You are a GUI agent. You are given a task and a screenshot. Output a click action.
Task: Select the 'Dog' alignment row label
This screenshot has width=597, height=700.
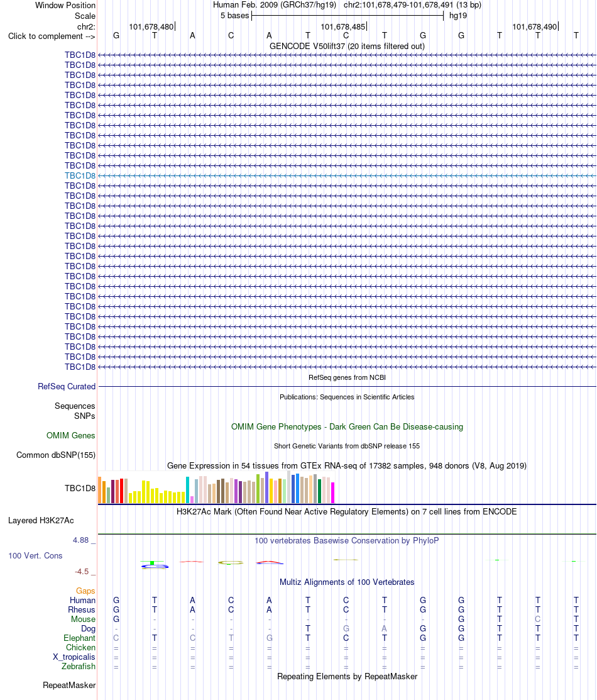coord(89,628)
